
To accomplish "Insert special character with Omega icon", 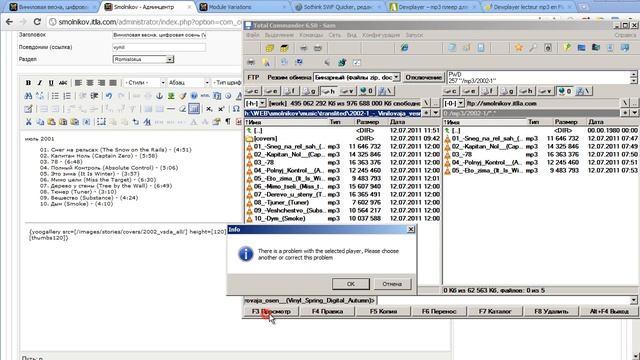I will tap(236, 109).
